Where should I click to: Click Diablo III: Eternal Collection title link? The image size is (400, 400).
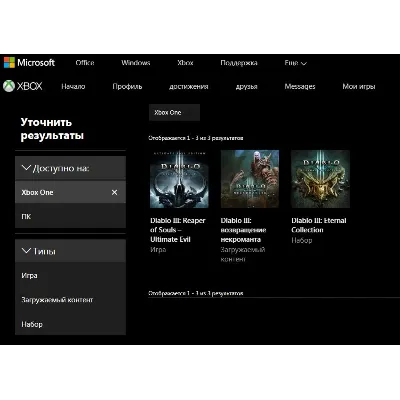click(x=319, y=225)
